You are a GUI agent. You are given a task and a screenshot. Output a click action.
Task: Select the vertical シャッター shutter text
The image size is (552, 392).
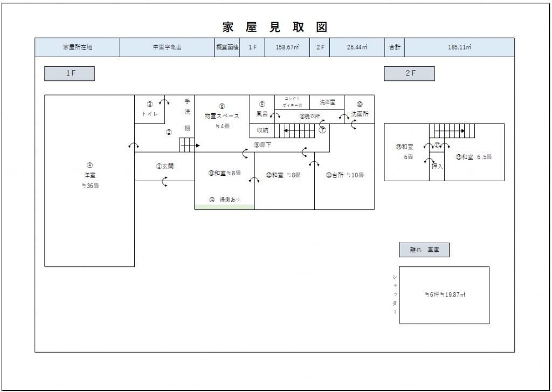pos(395,294)
